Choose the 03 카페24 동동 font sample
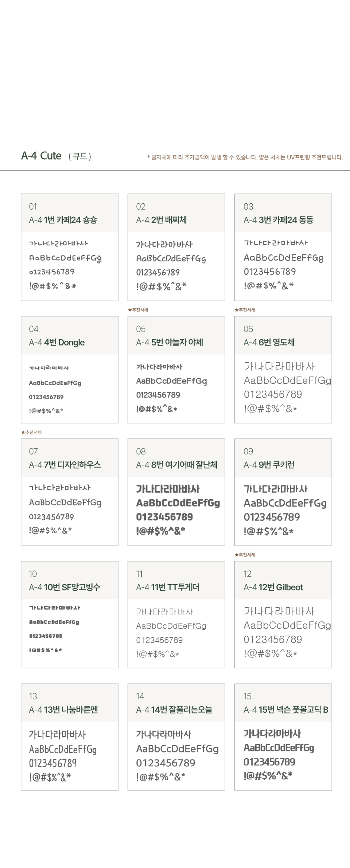Image resolution: width=350 pixels, height=868 pixels. click(x=283, y=247)
